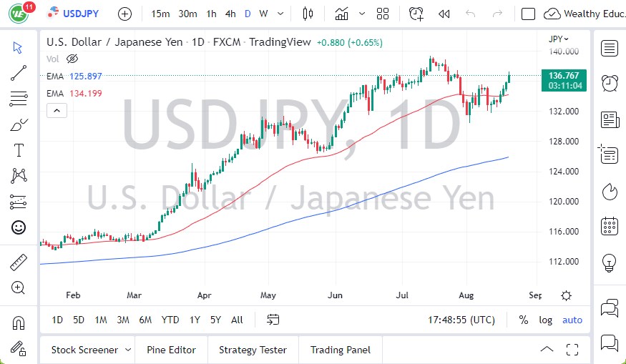Open the alerts clock icon in right sidebar
This screenshot has width=626, height=364.
[610, 83]
